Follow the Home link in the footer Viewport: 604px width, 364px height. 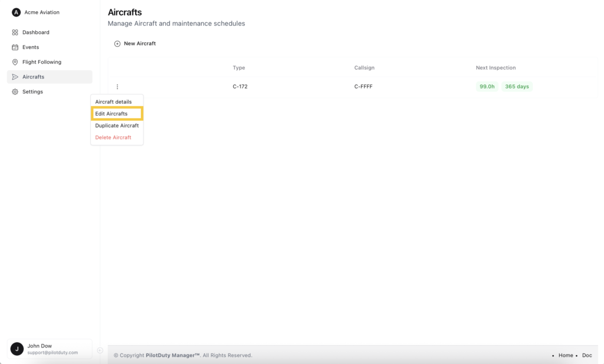(x=566, y=355)
